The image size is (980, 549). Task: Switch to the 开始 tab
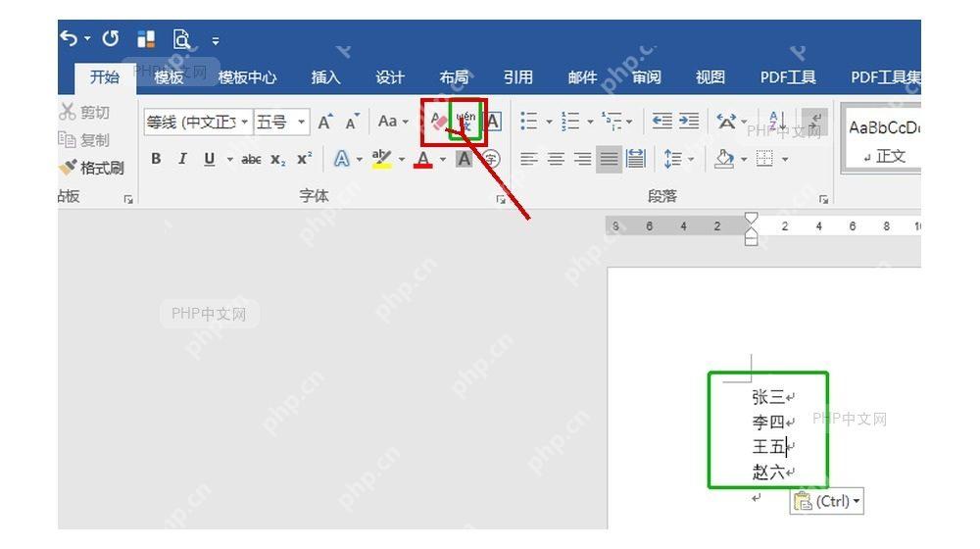[x=105, y=77]
